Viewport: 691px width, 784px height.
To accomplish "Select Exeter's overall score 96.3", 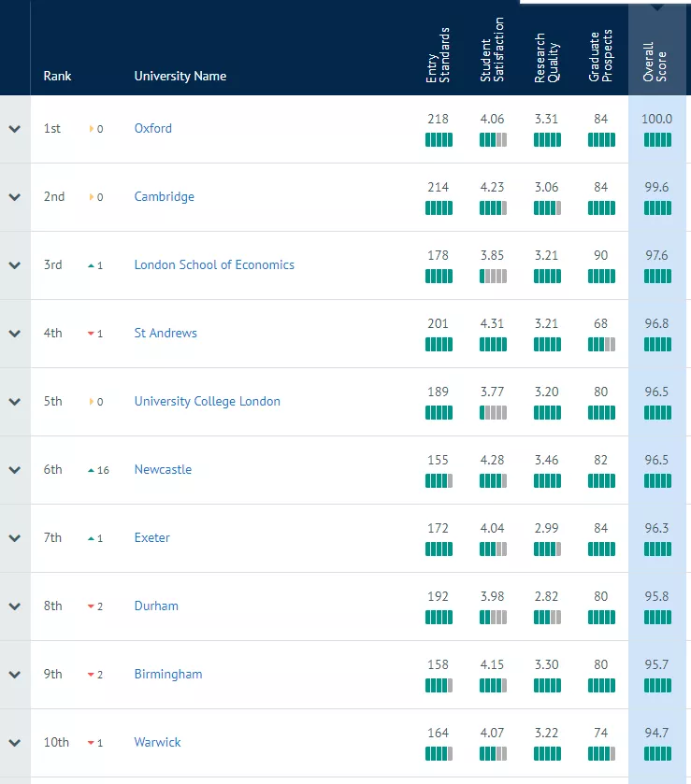I will click(x=656, y=529).
